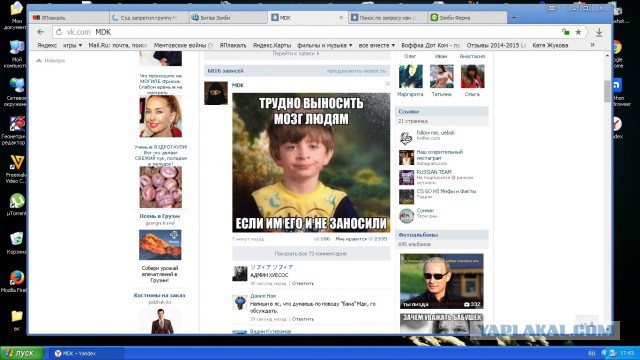
Task: Open the Ментовские войны bookmark
Action: (183, 45)
